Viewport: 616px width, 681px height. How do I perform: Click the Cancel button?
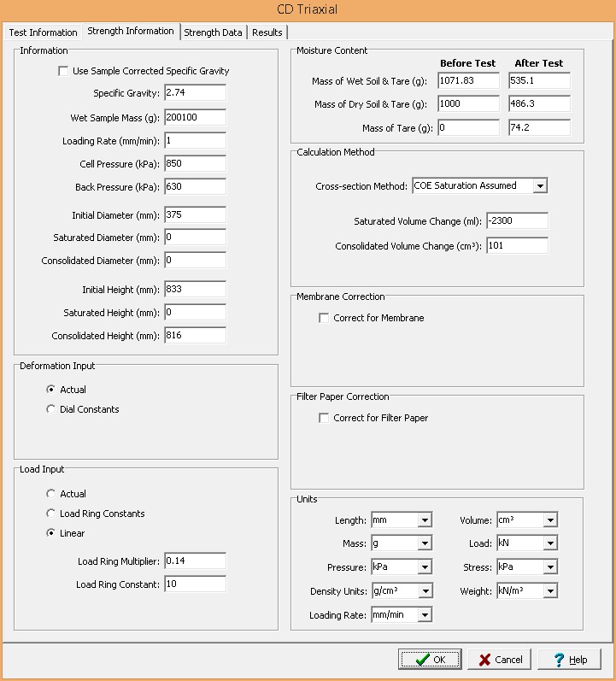click(500, 660)
